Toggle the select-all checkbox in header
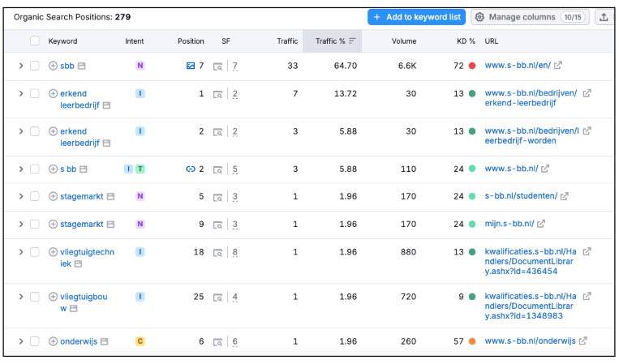This screenshot has height=364, width=619. 34,41
